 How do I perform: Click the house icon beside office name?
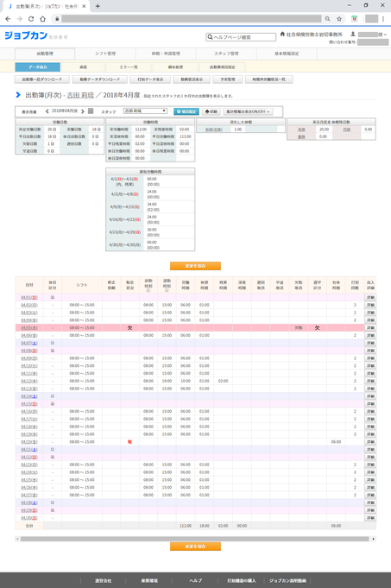point(282,35)
